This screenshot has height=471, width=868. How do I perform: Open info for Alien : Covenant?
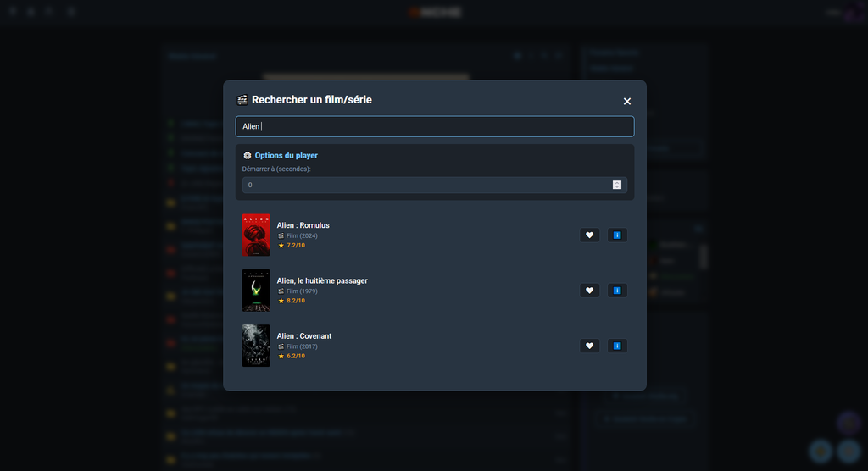click(x=617, y=346)
